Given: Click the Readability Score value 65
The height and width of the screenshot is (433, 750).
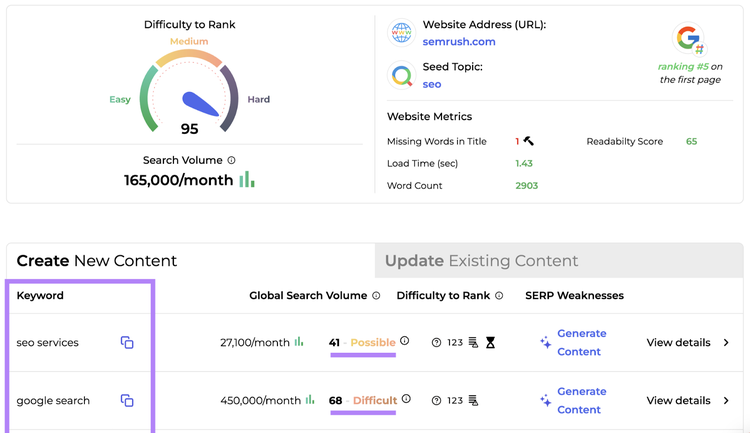Looking at the screenshot, I should 691,142.
